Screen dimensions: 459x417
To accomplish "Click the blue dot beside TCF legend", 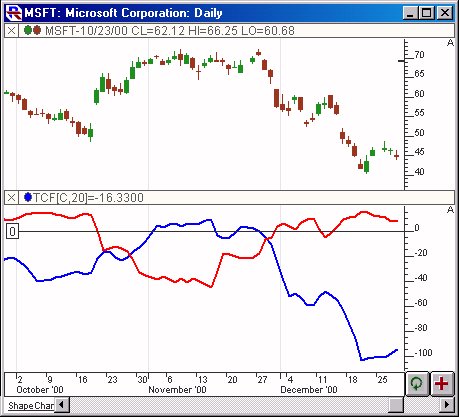I will (28, 197).
